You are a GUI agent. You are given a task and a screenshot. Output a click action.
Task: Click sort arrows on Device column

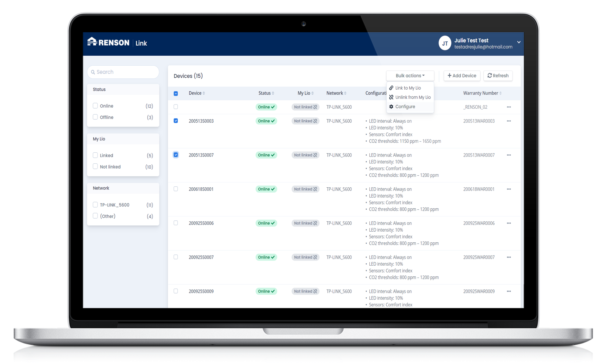[204, 94]
